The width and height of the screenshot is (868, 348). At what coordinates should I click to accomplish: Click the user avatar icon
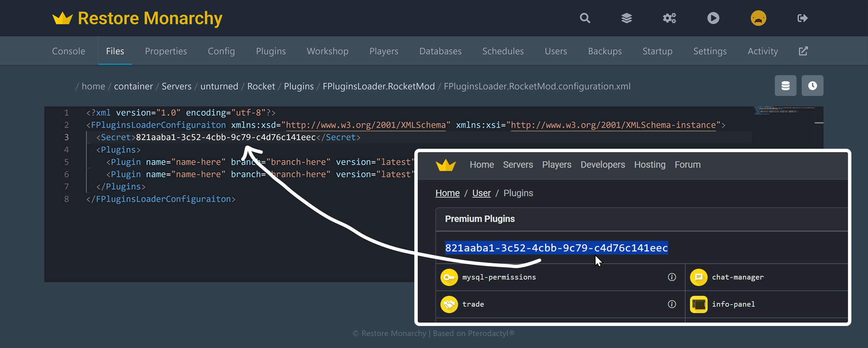(759, 18)
